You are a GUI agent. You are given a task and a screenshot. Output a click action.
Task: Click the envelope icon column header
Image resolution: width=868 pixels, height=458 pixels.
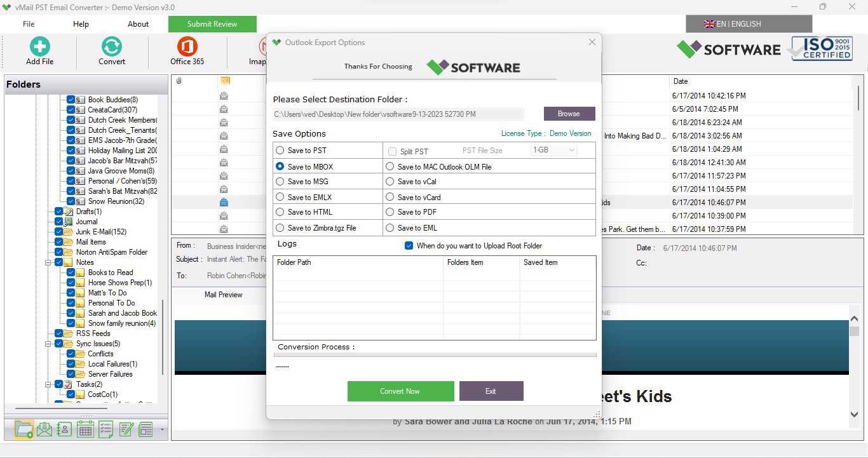pyautogui.click(x=224, y=81)
